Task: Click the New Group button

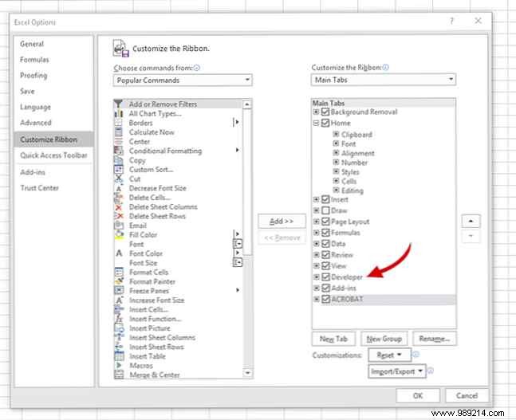Action: (384, 339)
